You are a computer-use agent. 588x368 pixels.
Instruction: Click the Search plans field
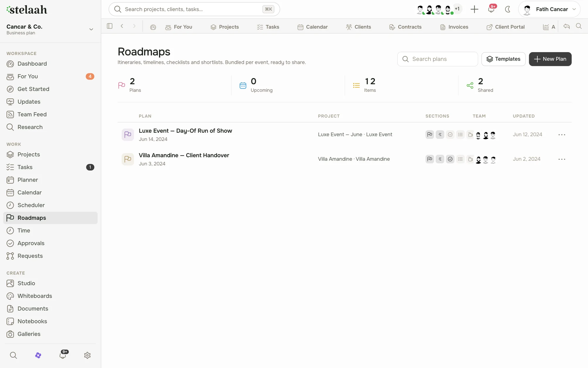(x=437, y=59)
